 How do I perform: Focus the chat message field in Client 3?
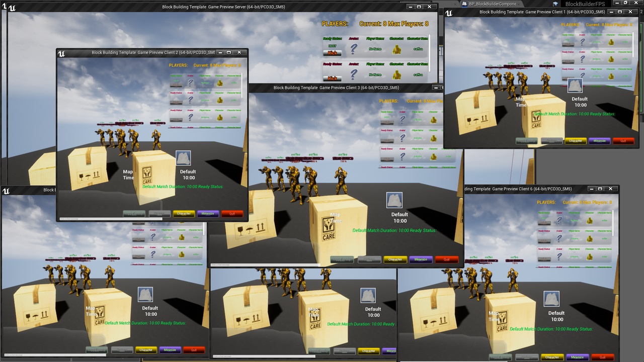(x=265, y=265)
